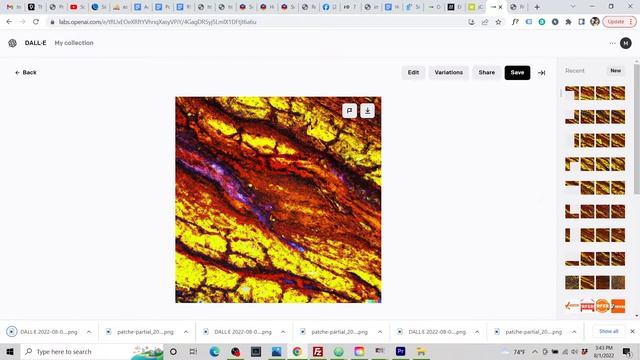Viewport: 640px width, 360px height.
Task: Expand options for third patche-partial_20 download
Action: tap(574, 332)
